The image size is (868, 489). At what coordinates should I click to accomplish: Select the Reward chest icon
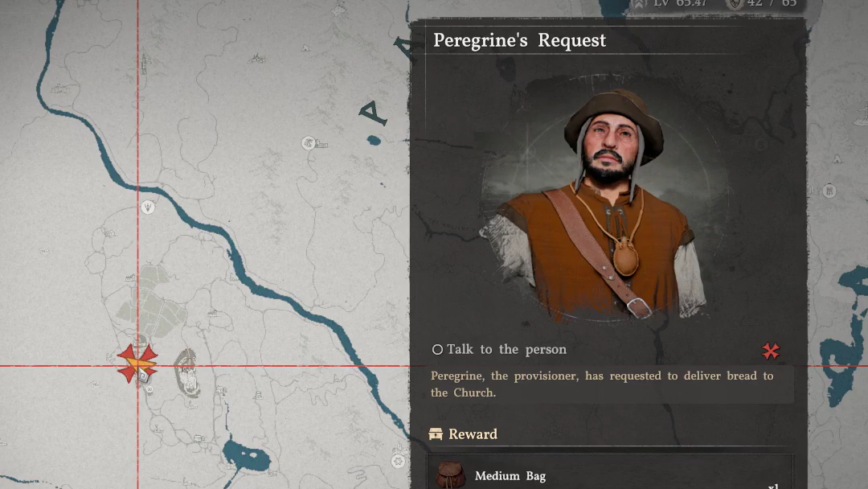pos(436,434)
